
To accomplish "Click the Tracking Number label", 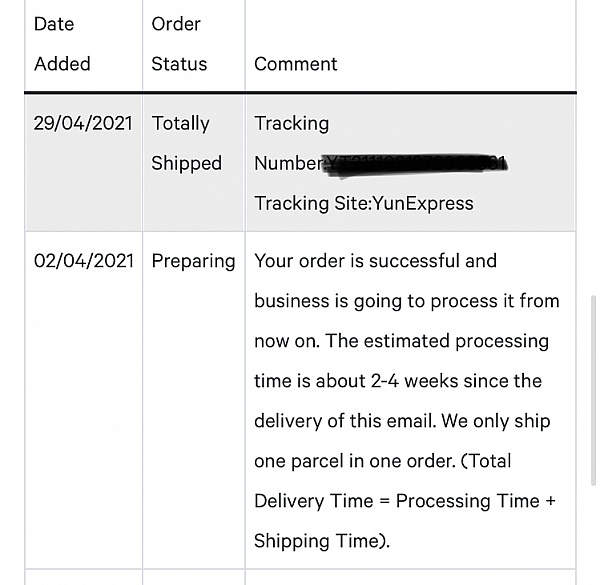I will [x=290, y=143].
